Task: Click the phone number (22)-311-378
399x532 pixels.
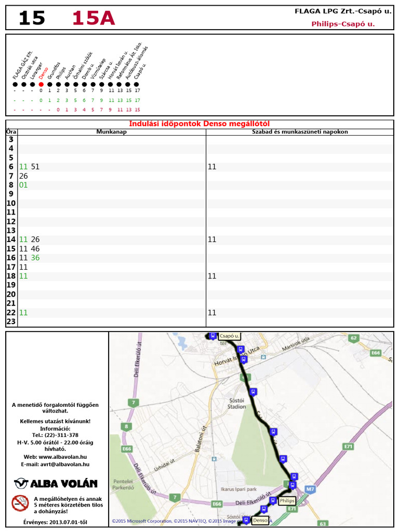Action: pos(62,435)
